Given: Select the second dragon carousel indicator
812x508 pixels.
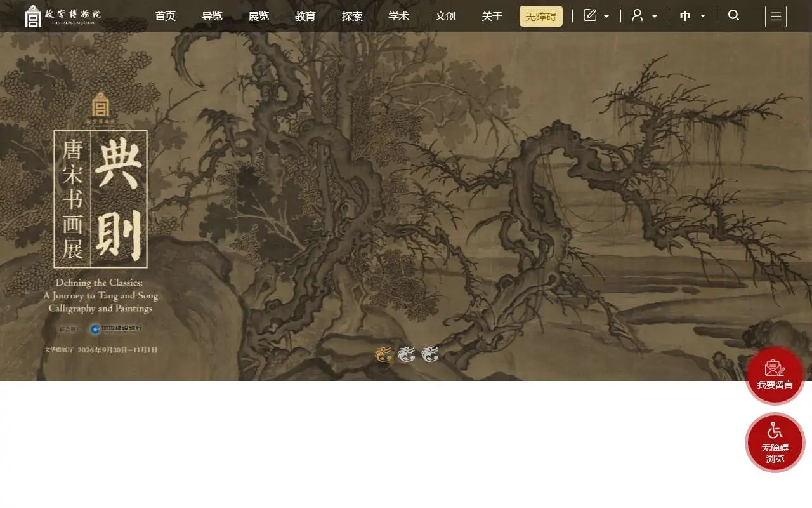Looking at the screenshot, I should [x=407, y=354].
